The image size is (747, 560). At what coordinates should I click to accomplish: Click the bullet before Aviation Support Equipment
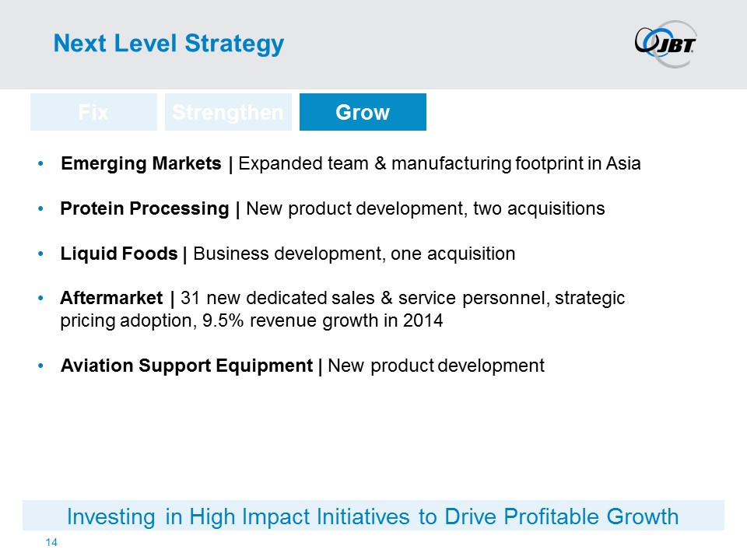(42, 366)
